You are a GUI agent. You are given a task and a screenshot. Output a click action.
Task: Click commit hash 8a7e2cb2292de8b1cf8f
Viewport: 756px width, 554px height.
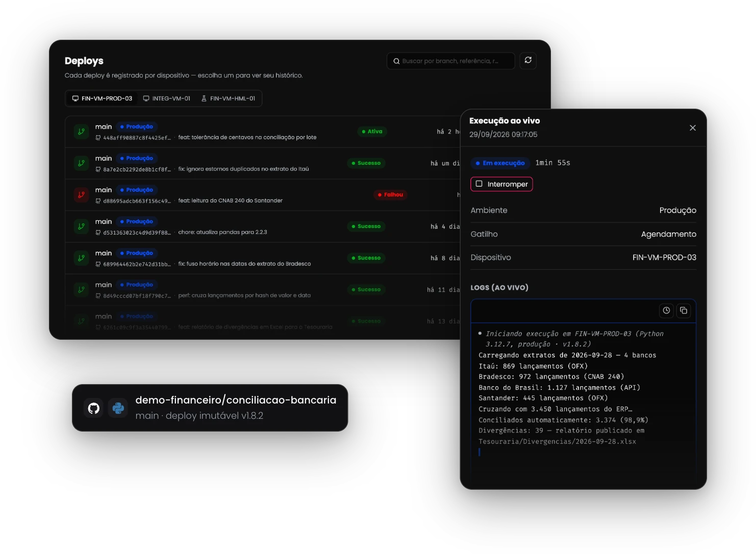(137, 169)
